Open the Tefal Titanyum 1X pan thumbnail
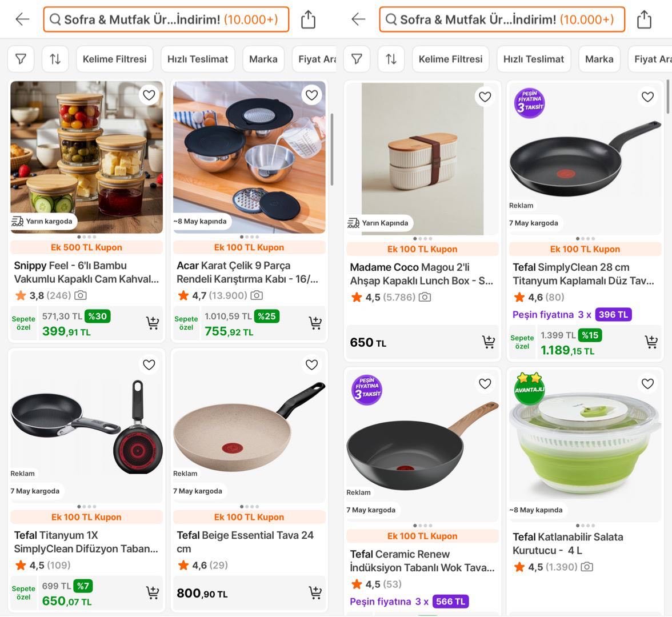672x617 pixels. pyautogui.click(x=87, y=426)
